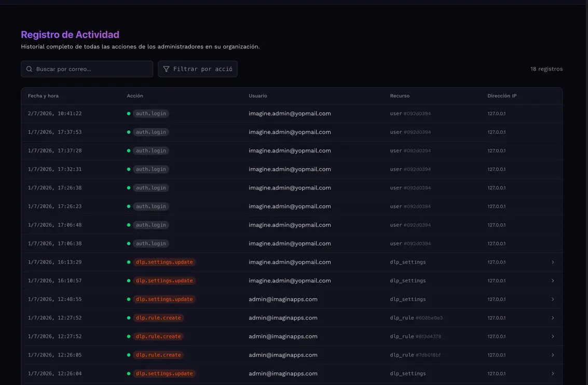Expand the 16:10:57 dlp.settings.update row chevron
Image resolution: width=588 pixels, height=385 pixels.
553,281
